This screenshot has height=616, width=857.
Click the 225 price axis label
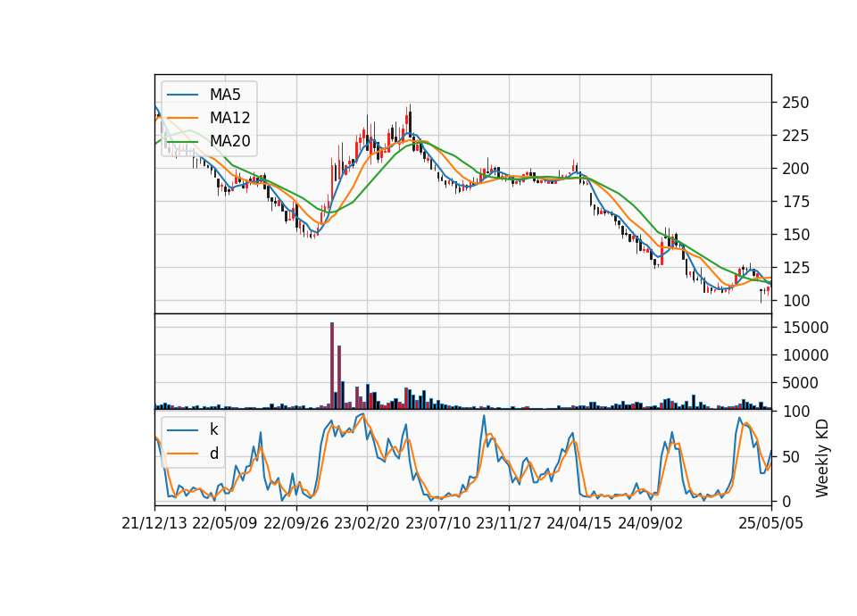coord(795,136)
